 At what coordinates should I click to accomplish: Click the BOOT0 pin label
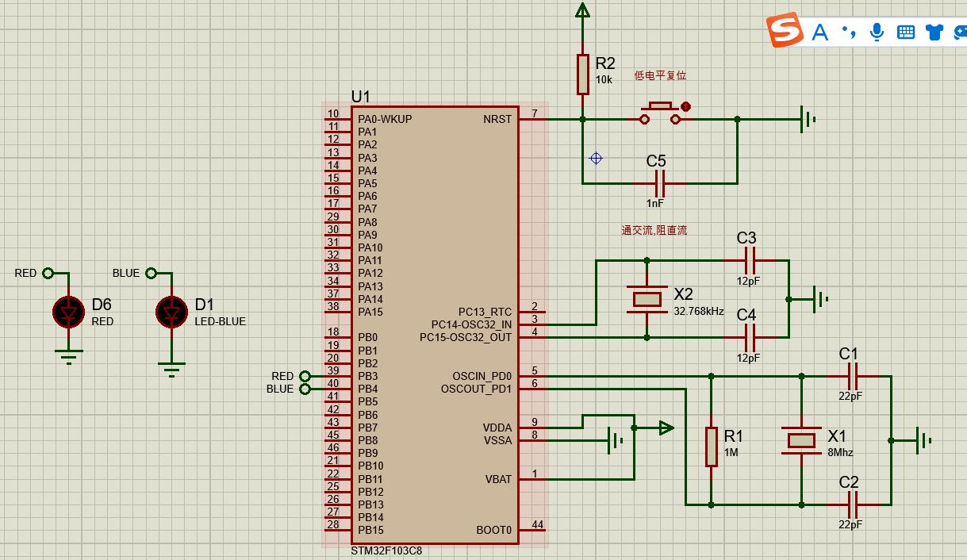[x=494, y=530]
